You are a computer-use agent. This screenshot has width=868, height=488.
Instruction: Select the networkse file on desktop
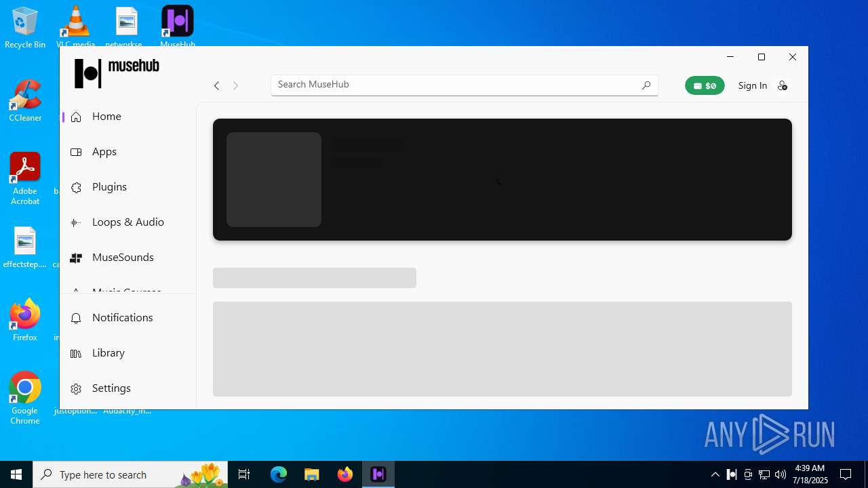(126, 28)
